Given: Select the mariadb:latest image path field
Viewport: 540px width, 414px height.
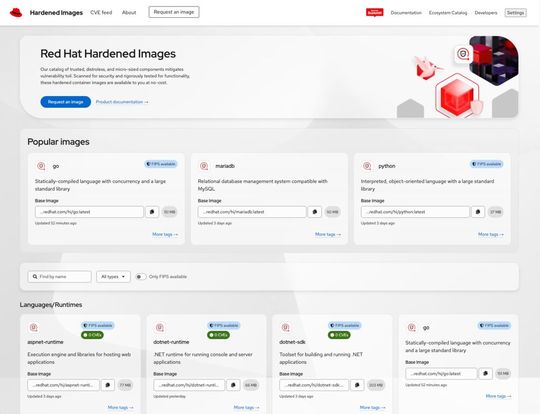Looking at the screenshot, I should [x=252, y=212].
